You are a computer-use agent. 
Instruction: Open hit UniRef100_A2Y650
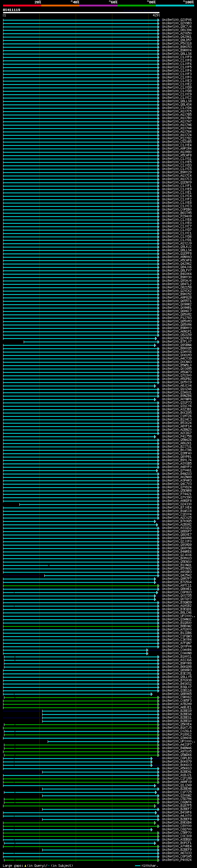click(x=177, y=33)
